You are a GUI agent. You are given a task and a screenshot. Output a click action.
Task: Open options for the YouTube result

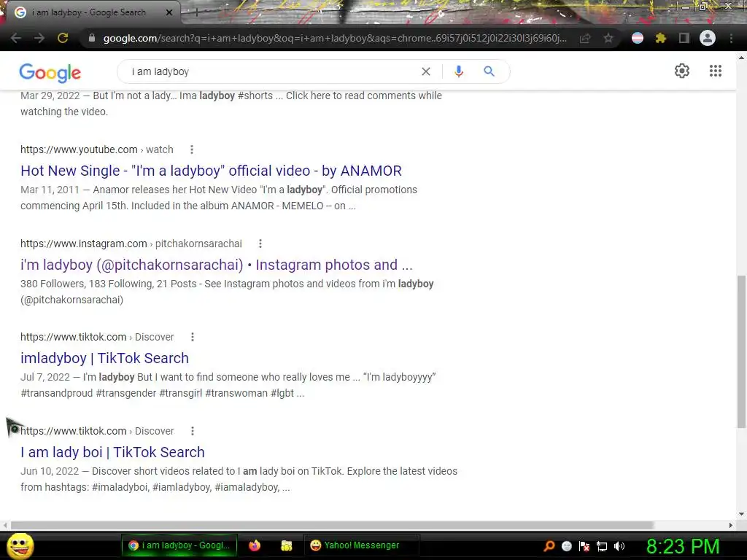coord(192,149)
